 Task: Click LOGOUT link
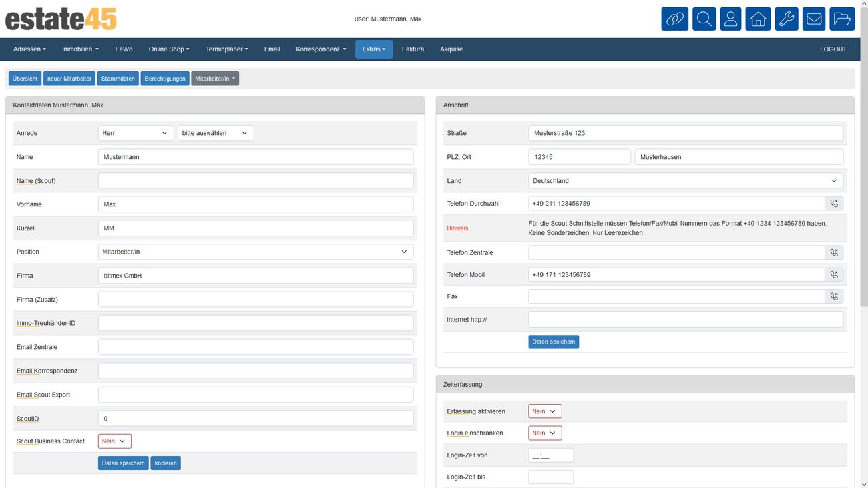coord(833,49)
